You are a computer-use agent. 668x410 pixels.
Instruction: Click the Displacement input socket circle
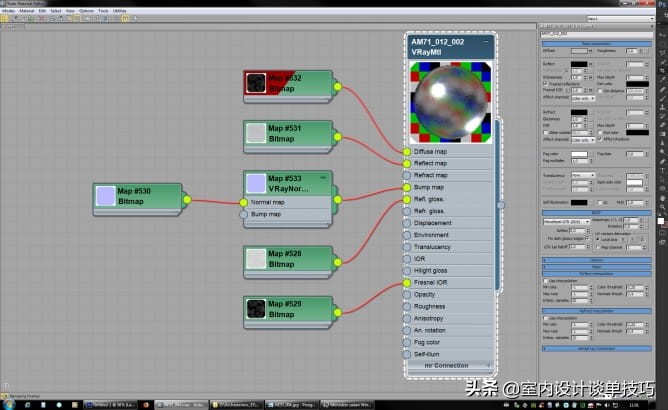pos(407,223)
